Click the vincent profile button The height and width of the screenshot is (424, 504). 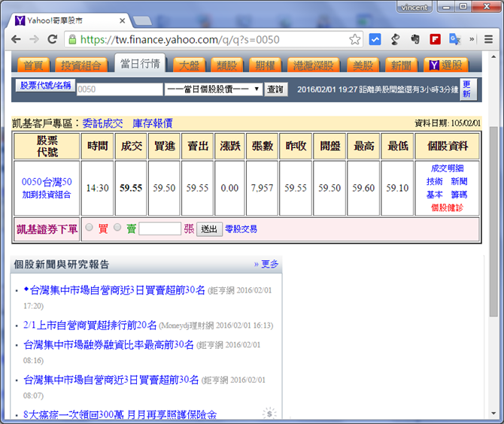414,7
